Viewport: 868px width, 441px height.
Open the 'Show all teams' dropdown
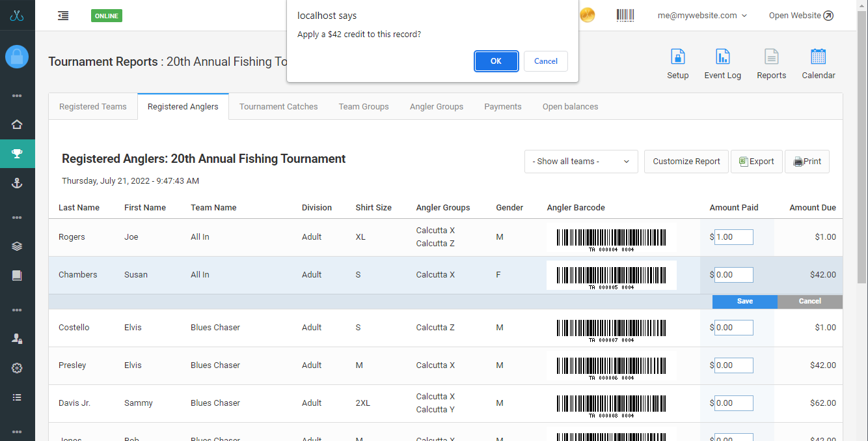581,162
